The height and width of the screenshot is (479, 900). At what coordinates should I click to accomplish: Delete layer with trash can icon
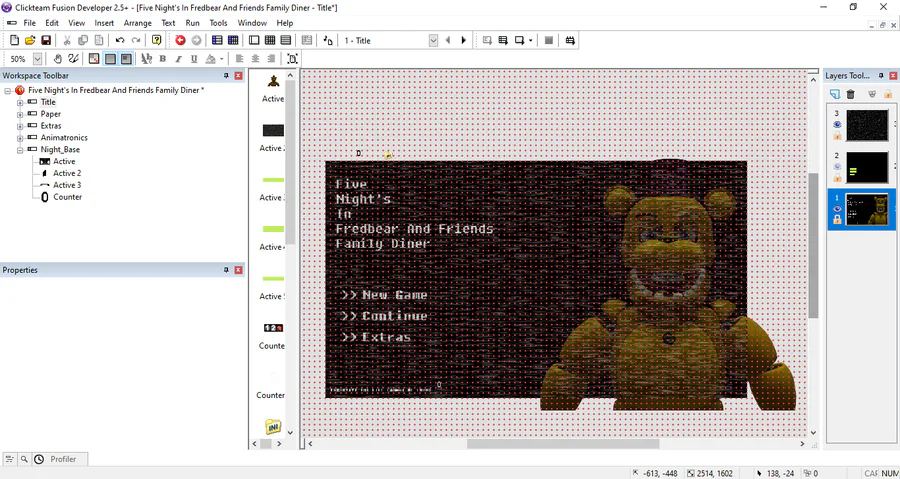(x=851, y=94)
